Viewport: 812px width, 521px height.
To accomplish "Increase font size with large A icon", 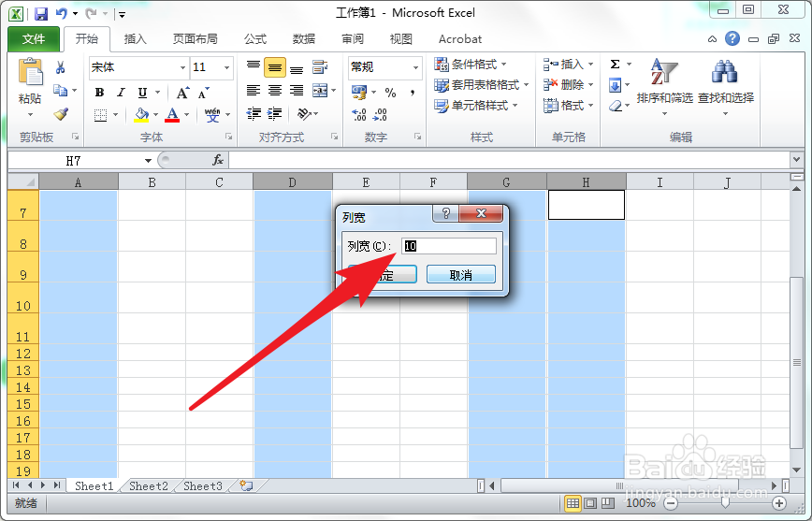I will [x=182, y=94].
